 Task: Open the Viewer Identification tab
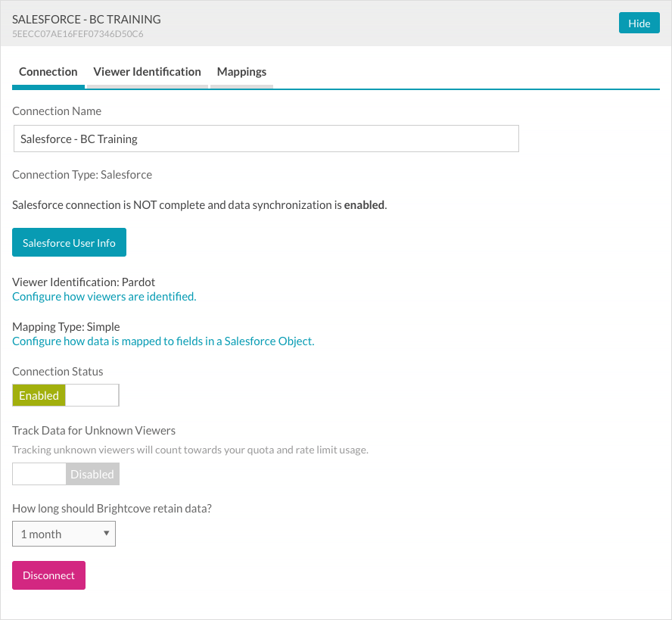tap(147, 72)
